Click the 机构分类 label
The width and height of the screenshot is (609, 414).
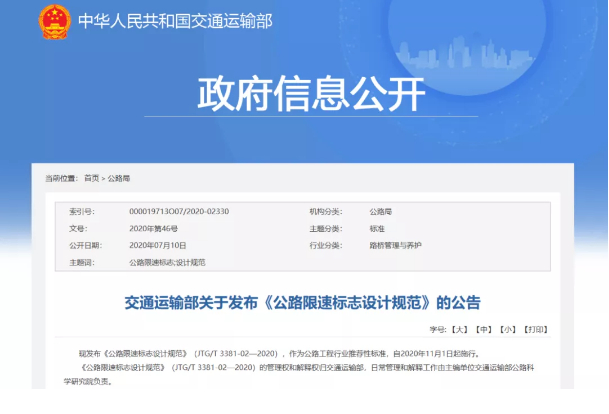click(326, 211)
